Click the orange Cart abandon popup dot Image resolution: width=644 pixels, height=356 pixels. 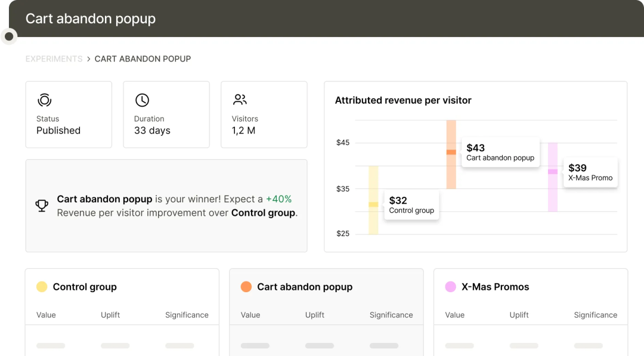246,287
